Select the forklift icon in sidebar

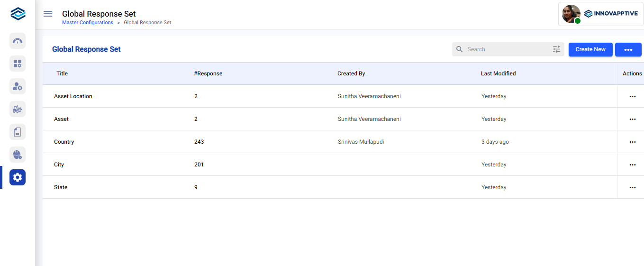click(x=18, y=109)
